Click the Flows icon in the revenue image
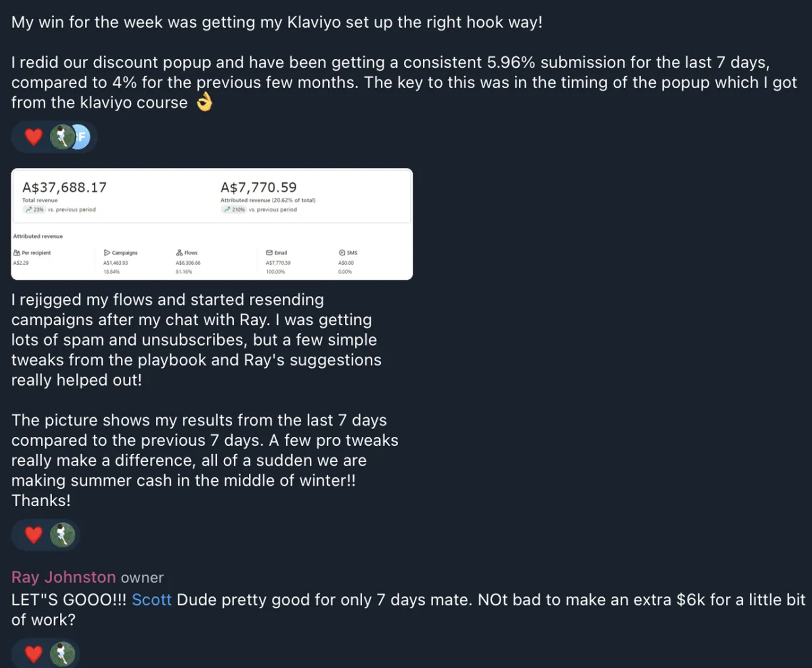 [179, 253]
